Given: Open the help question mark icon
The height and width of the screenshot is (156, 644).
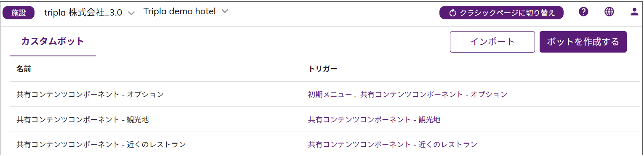Looking at the screenshot, I should point(583,12).
